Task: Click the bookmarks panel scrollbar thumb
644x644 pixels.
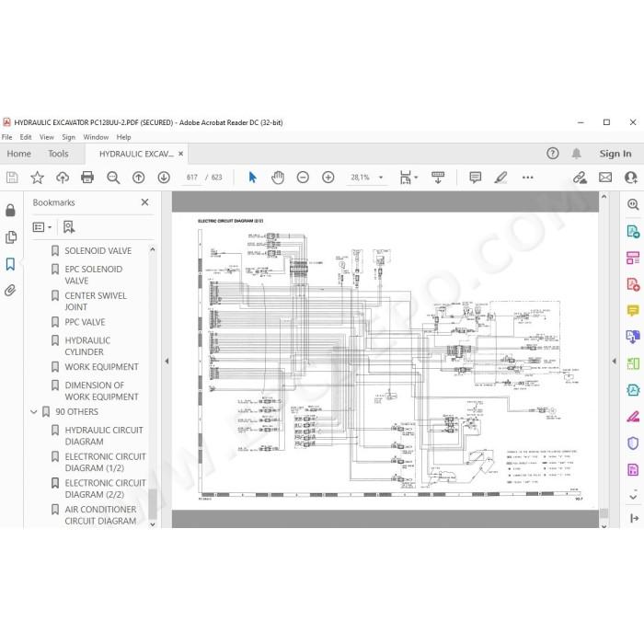Action: (x=153, y=503)
